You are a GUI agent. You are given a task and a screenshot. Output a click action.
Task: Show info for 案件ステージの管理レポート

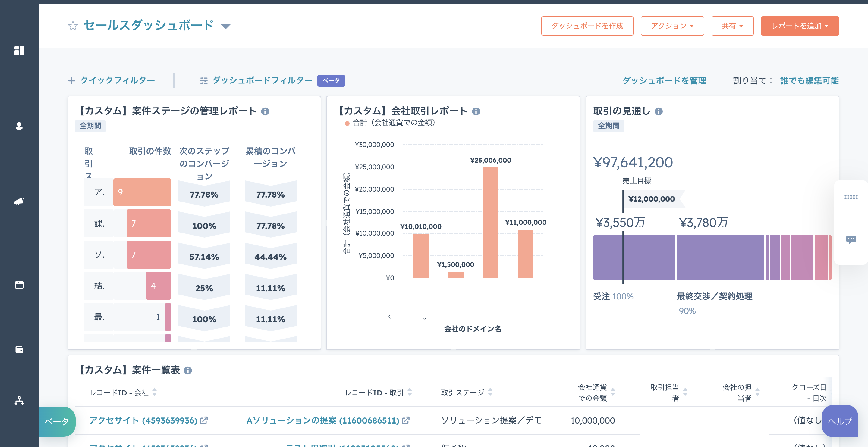click(x=265, y=111)
